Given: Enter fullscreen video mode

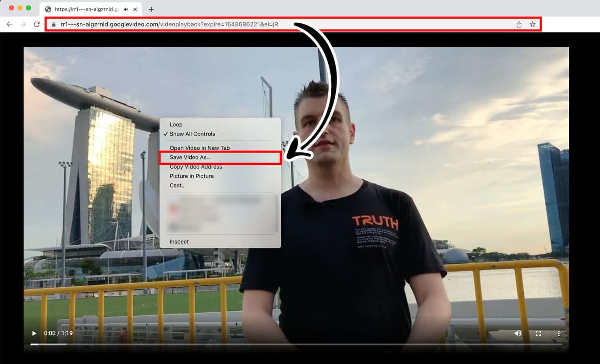Looking at the screenshot, I should click(538, 333).
